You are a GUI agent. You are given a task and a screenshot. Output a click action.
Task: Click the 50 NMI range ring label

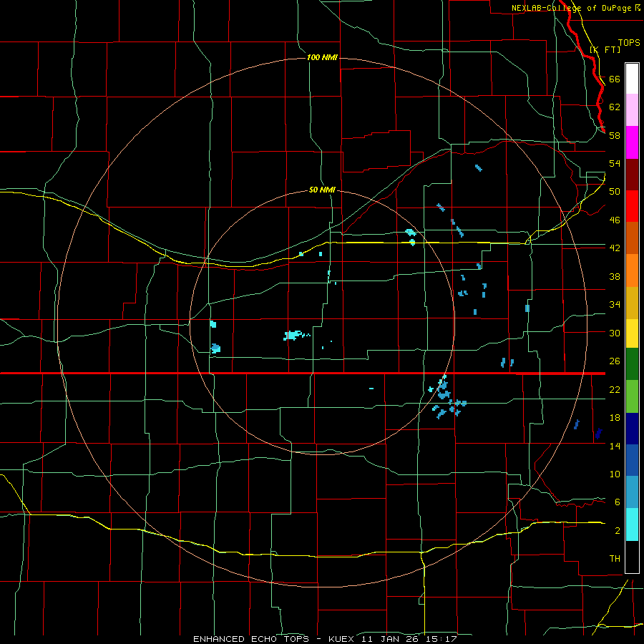tap(322, 190)
